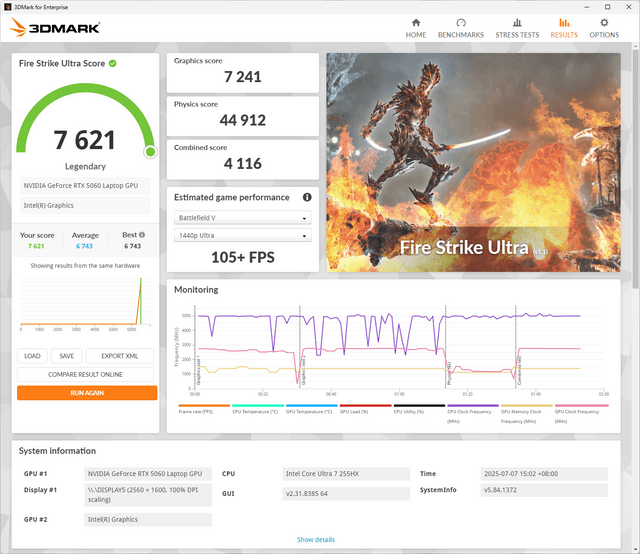
Task: Click the 105+ FPS estimate
Action: pos(243,257)
